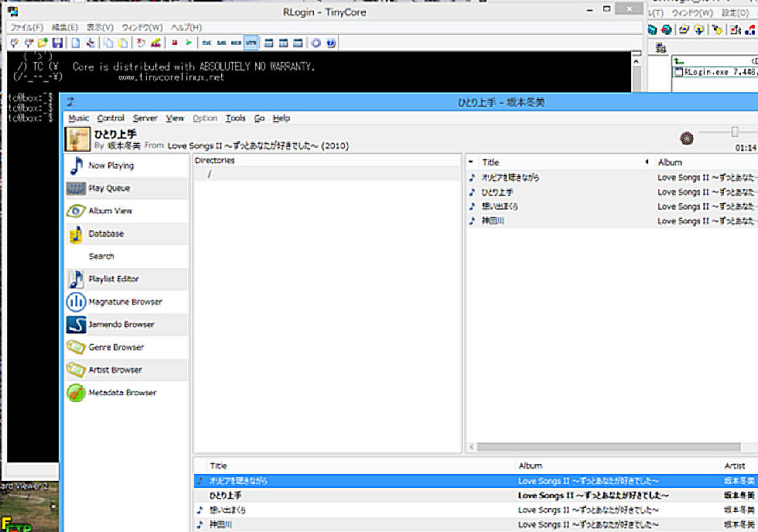
Task: Open the Database browser
Action: point(106,234)
